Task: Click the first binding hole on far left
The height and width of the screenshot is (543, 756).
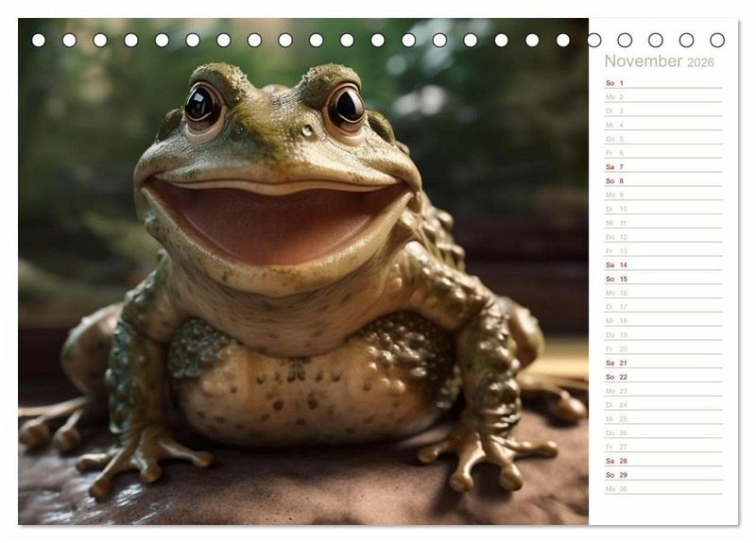Action: 39,41
